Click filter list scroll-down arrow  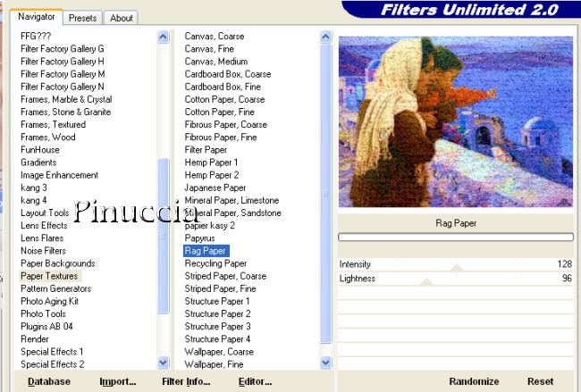pyautogui.click(x=325, y=363)
